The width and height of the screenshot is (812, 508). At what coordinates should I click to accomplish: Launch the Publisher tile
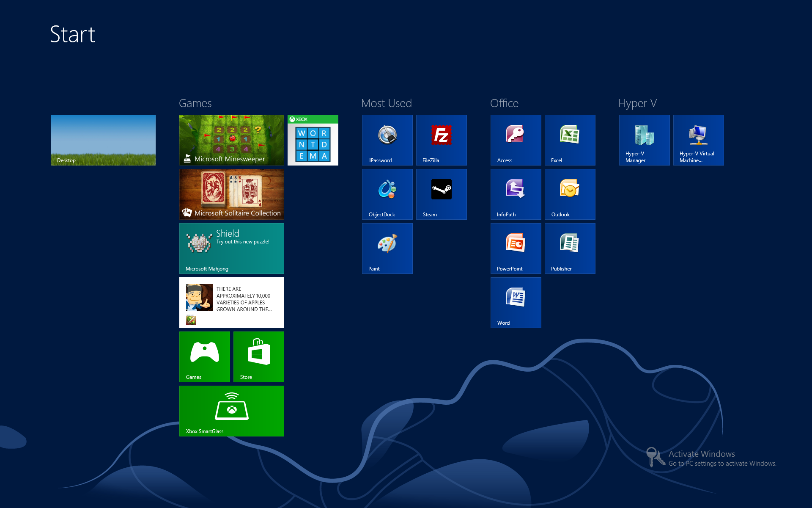coord(570,248)
